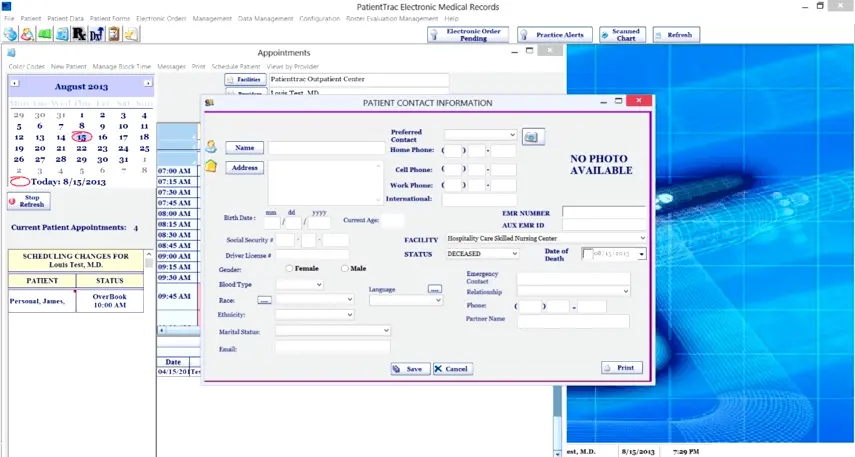
Task: Open the Patient Data menu
Action: pos(65,19)
